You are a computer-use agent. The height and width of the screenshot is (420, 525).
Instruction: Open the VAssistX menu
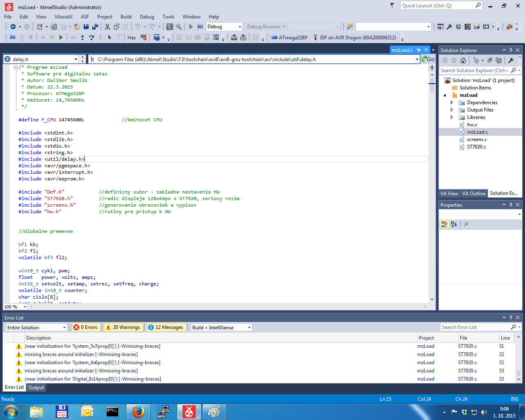[x=63, y=17]
